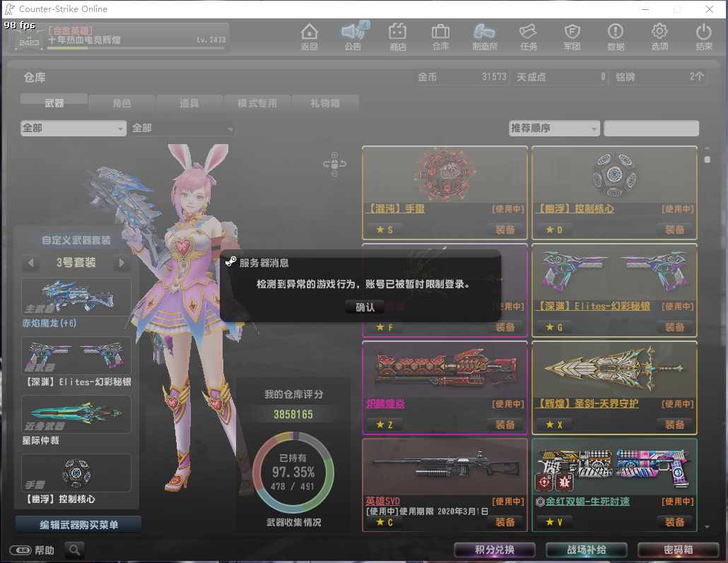Image resolution: width=728 pixels, height=563 pixels.
Task: Equip the 【幽浮】控制核心 with 装备
Action: point(674,230)
